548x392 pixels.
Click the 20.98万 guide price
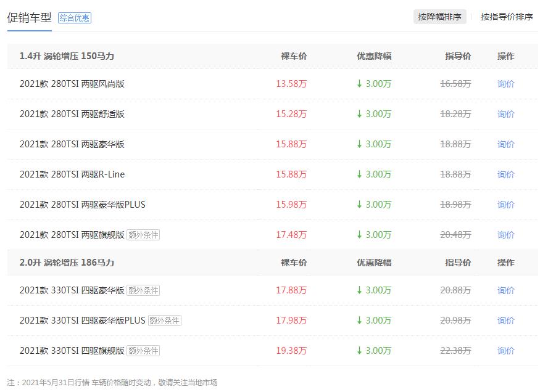455,321
